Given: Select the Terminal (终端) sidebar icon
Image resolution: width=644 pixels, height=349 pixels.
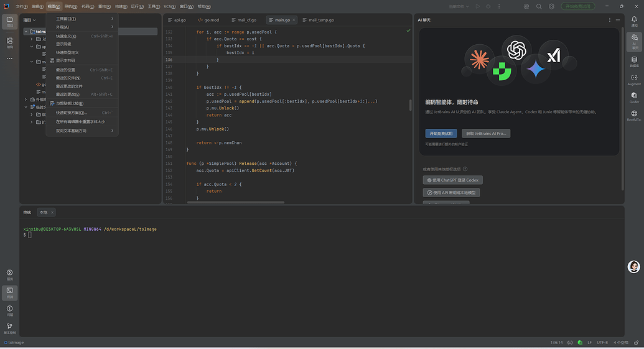Looking at the screenshot, I should (x=9, y=292).
